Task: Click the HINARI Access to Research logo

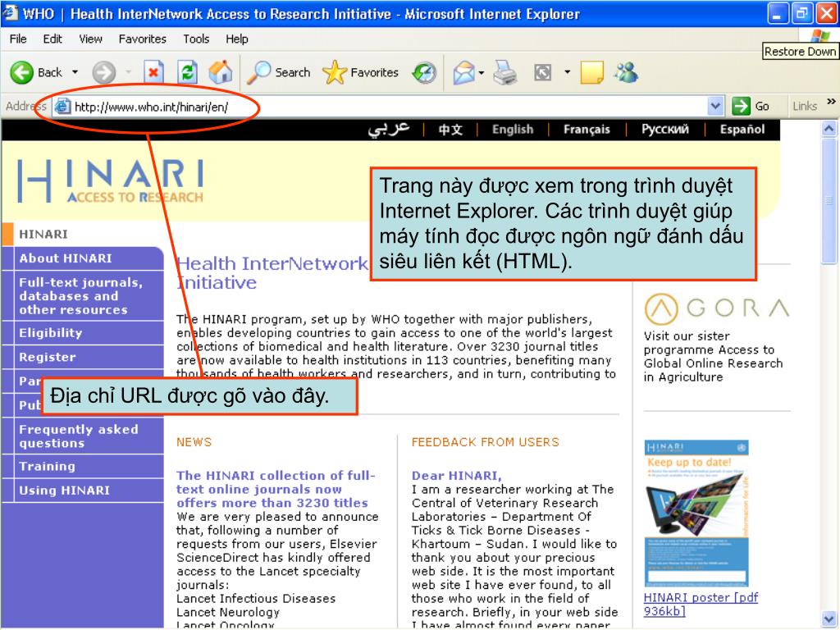Action: click(x=111, y=181)
